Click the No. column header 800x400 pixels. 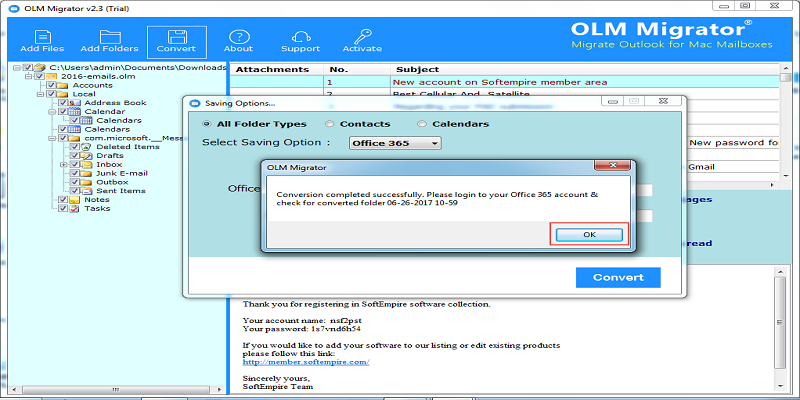pos(357,69)
